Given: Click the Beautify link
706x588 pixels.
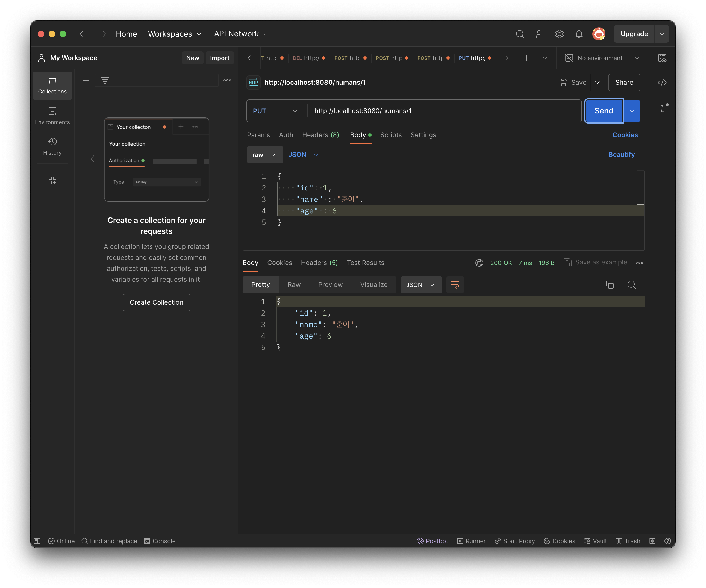Looking at the screenshot, I should tap(621, 155).
